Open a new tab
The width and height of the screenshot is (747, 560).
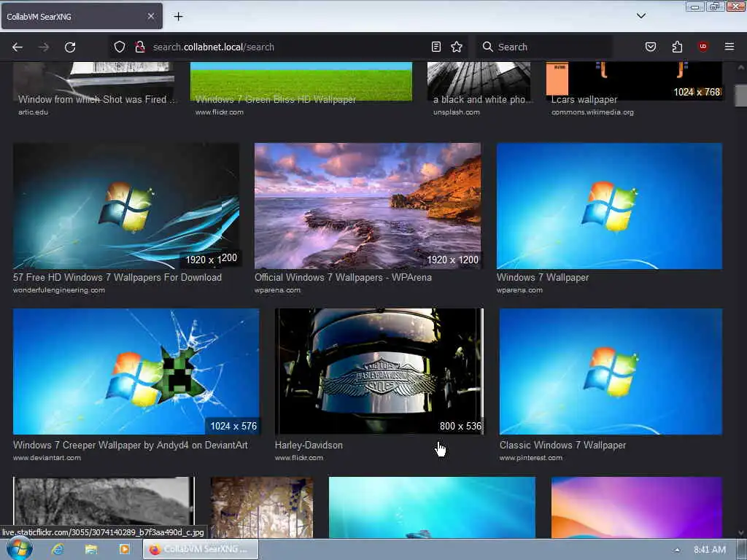pos(178,16)
